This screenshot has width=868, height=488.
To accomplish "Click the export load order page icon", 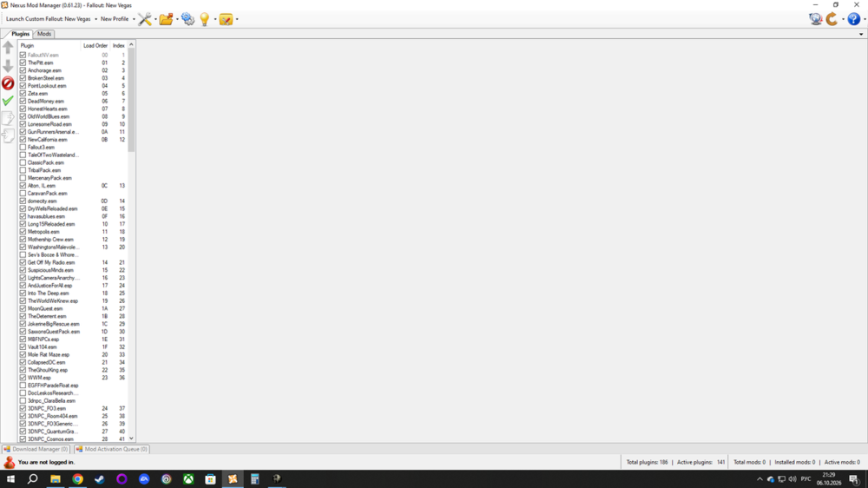I will 8,118.
